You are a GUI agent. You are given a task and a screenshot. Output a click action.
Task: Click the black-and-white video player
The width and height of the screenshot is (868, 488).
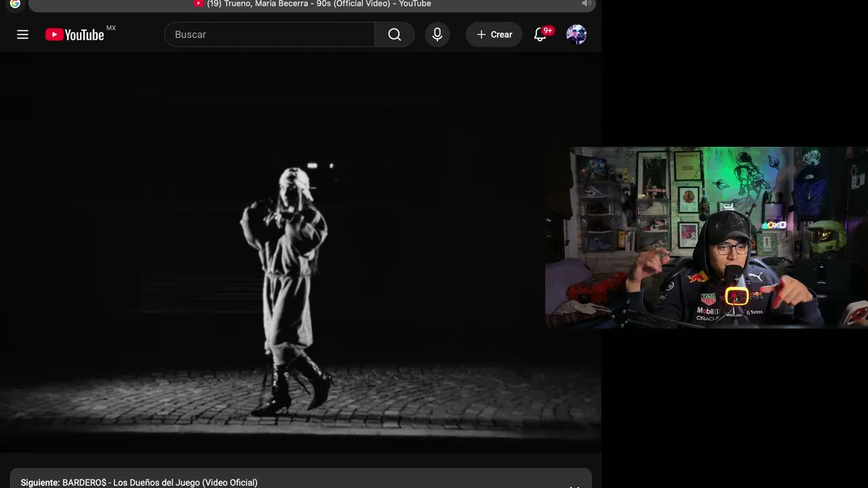[300, 252]
